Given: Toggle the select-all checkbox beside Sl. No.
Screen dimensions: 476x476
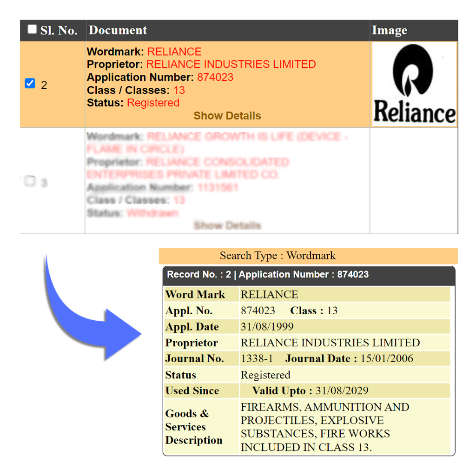Looking at the screenshot, I should (x=32, y=30).
